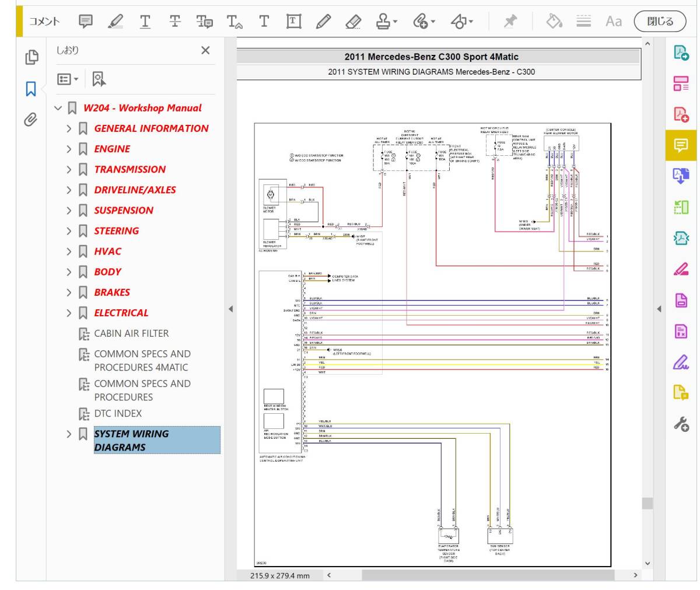Expand the ELECTRICAL bookmark
700x590 pixels.
pyautogui.click(x=69, y=313)
